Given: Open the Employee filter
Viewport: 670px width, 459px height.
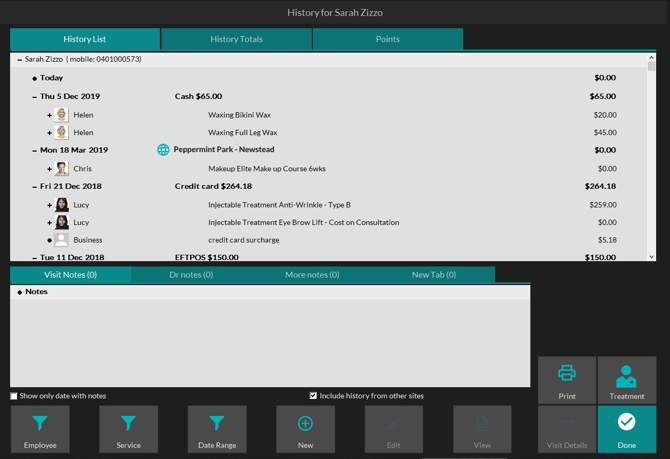Looking at the screenshot, I should 40,429.
